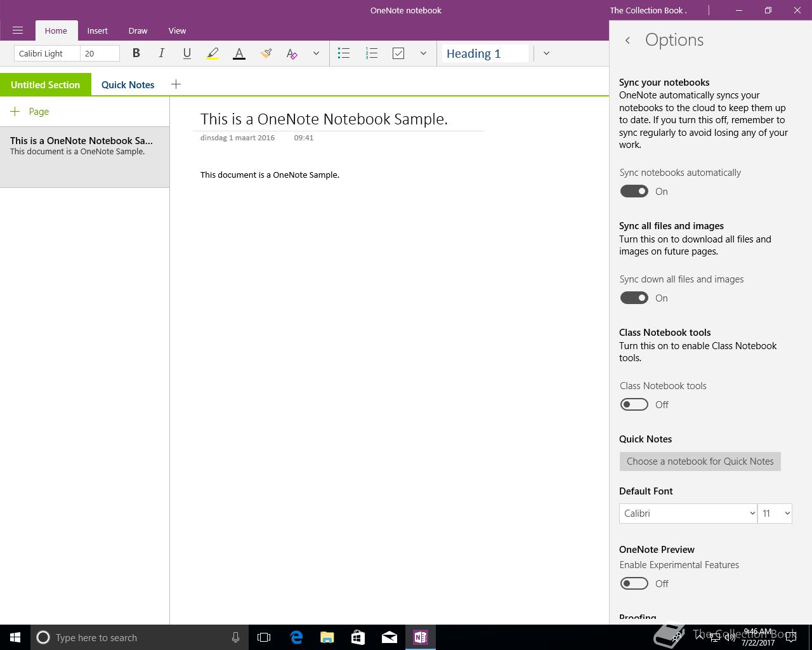812x650 pixels.
Task: Expand more font formatting options
Action: (x=316, y=53)
